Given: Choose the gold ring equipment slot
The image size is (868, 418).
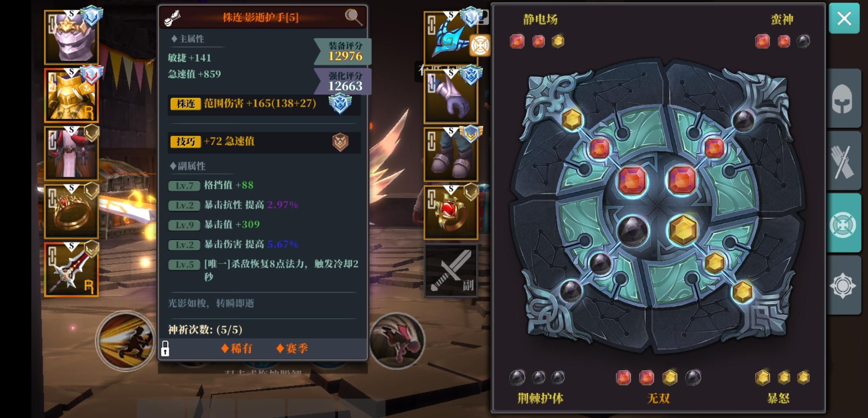Looking at the screenshot, I should (x=71, y=211).
